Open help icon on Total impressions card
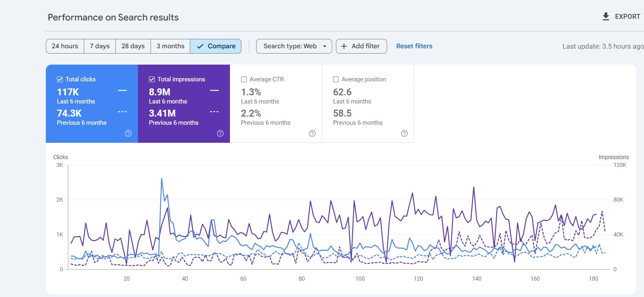Viewport: 644px width, 297px height. pyautogui.click(x=220, y=133)
